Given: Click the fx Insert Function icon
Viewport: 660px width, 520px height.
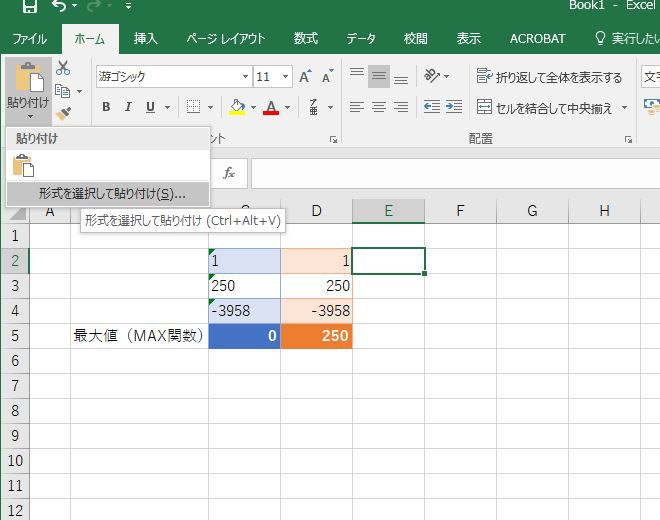Looking at the screenshot, I should 229,173.
